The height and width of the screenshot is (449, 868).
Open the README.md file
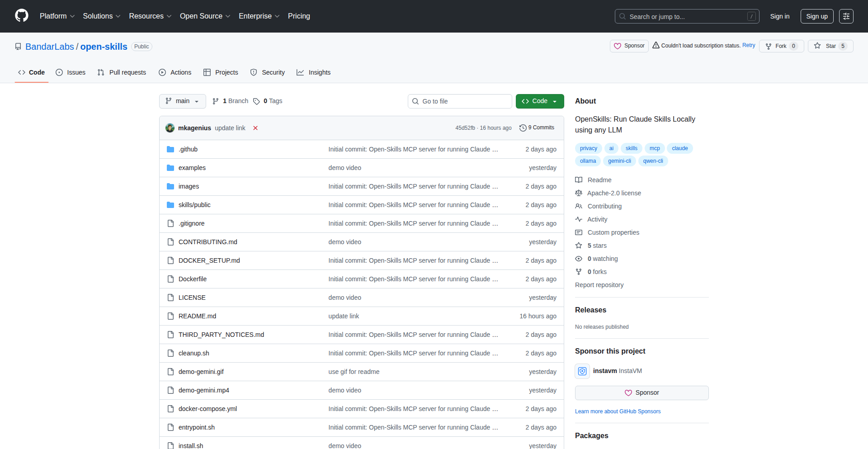[x=197, y=316]
